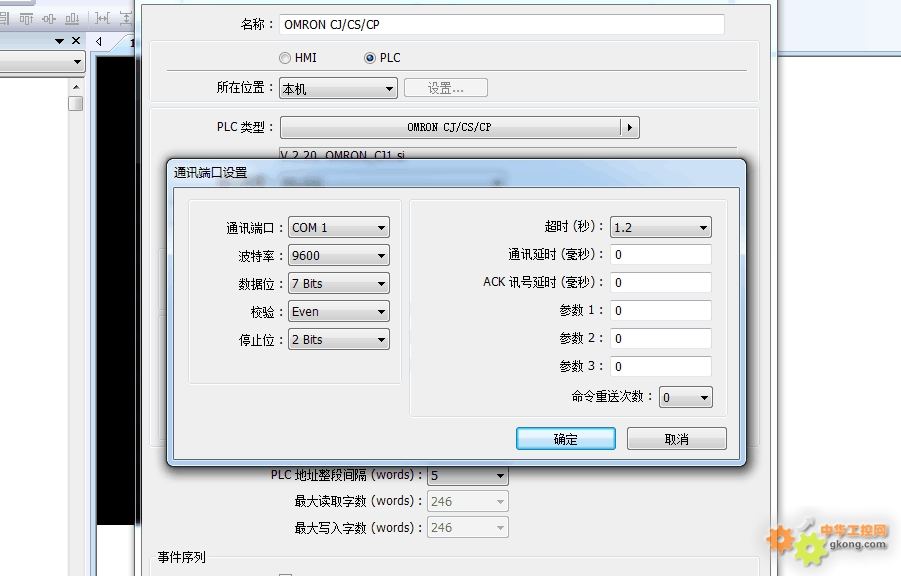
Task: Click the align vertical center toolbar icon
Action: (x=49, y=19)
